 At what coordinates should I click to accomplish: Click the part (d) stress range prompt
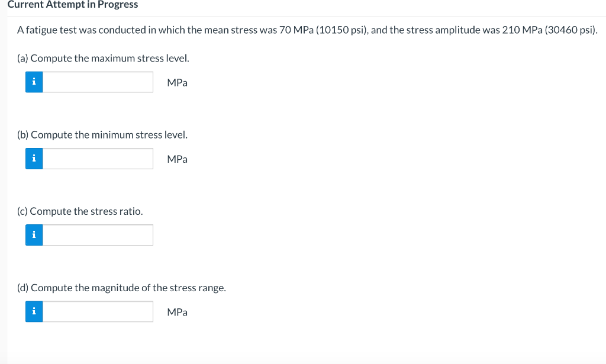122,288
